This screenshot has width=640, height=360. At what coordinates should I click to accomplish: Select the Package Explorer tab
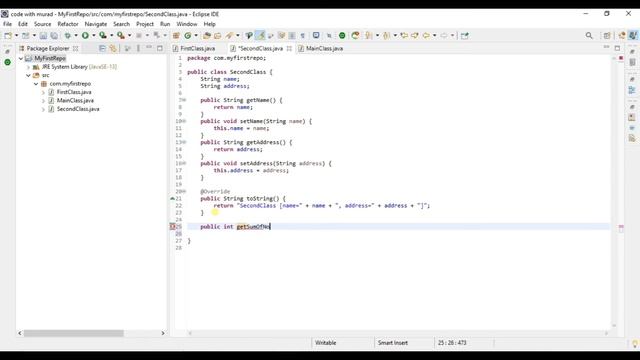48,48
